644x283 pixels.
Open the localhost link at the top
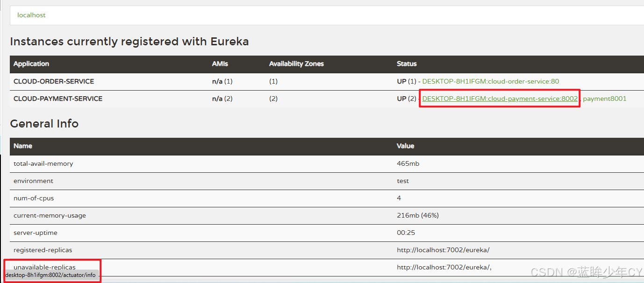pos(31,15)
